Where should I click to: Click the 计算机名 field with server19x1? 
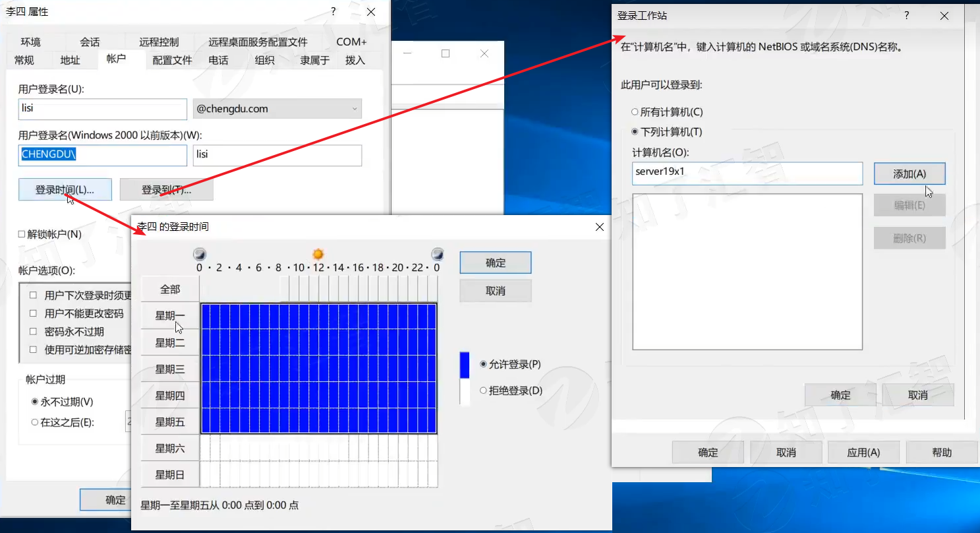pos(747,173)
